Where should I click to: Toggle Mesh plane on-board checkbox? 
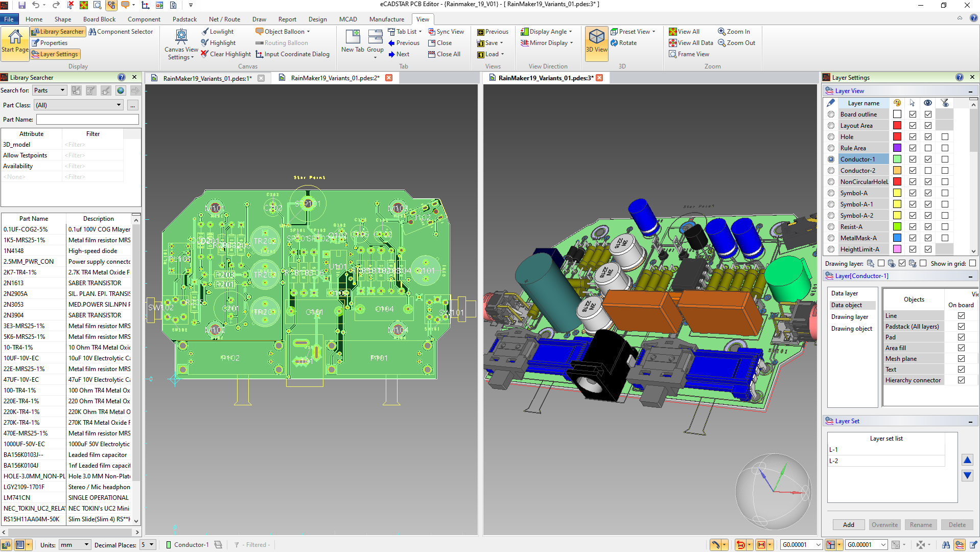click(x=961, y=359)
